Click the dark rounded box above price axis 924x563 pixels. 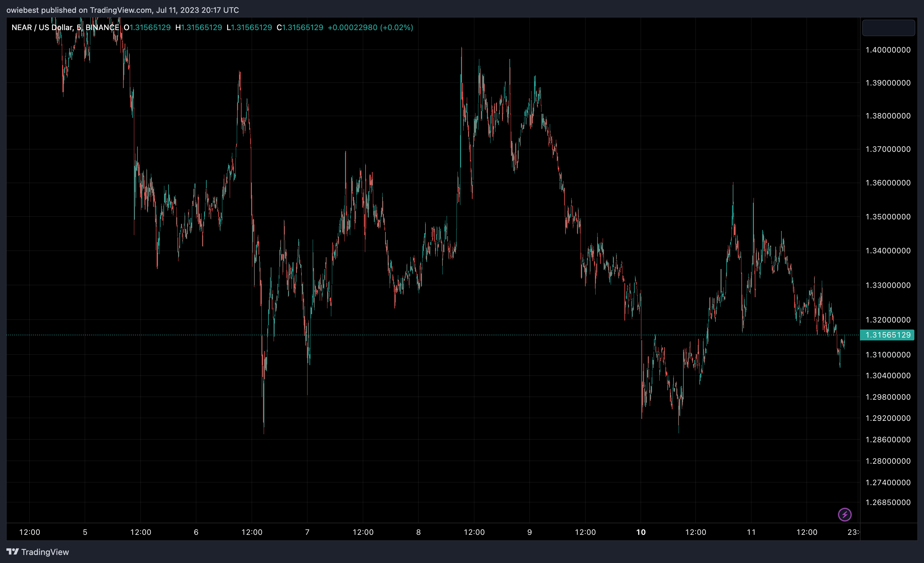pos(888,28)
